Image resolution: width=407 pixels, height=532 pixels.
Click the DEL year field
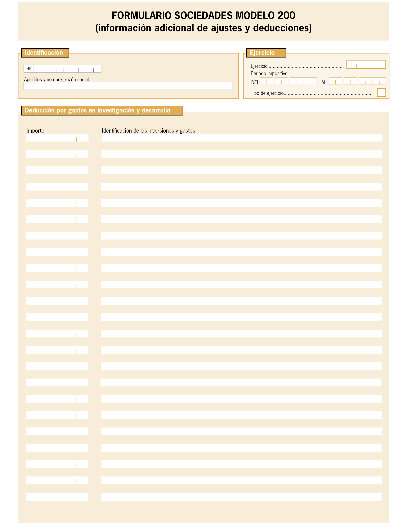(x=303, y=81)
